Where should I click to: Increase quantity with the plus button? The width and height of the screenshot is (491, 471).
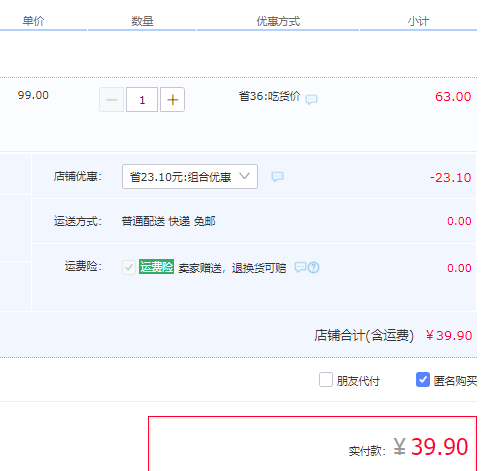[x=172, y=100]
